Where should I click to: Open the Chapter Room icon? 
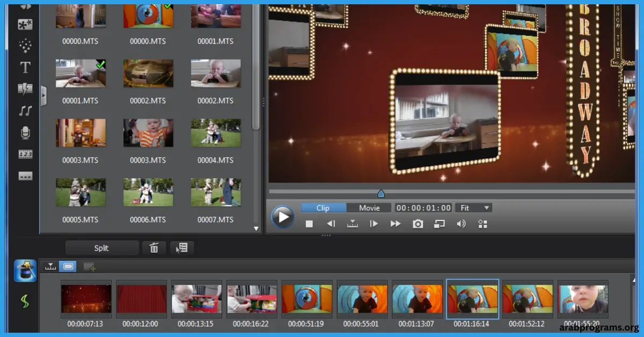click(x=25, y=155)
